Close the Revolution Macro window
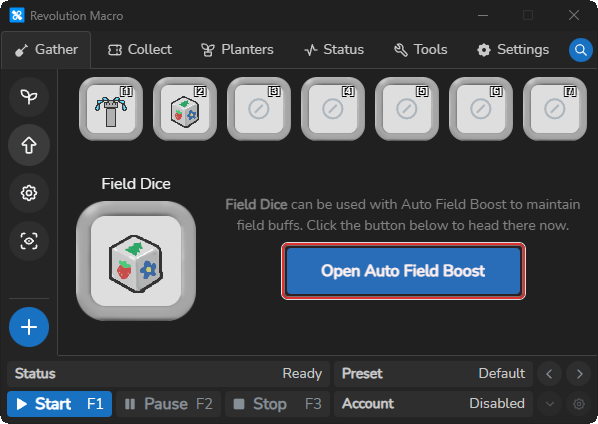 coord(574,16)
